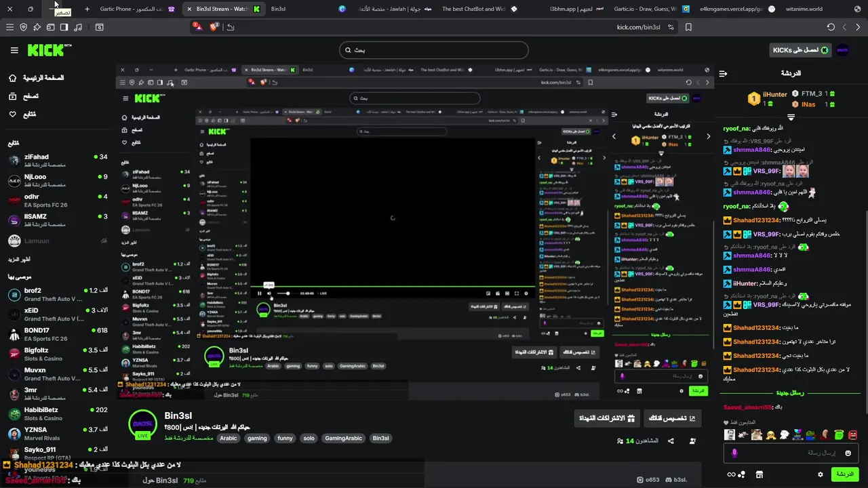
Task: Click the green chat send button
Action: click(845, 474)
